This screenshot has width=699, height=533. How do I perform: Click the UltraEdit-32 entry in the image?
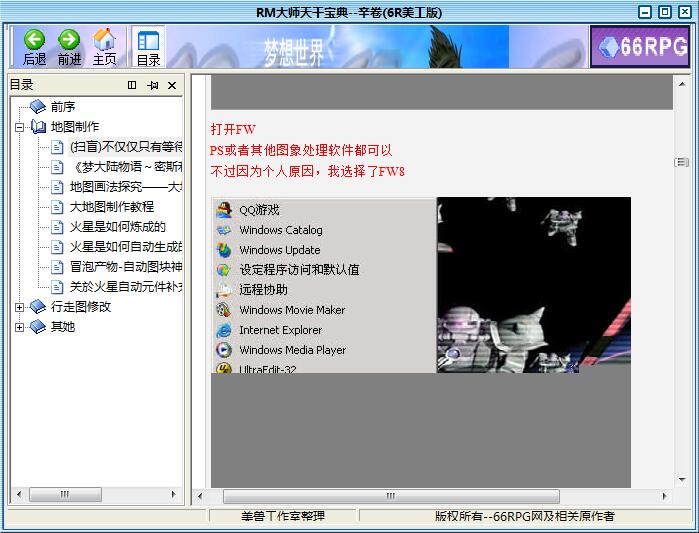coord(267,369)
